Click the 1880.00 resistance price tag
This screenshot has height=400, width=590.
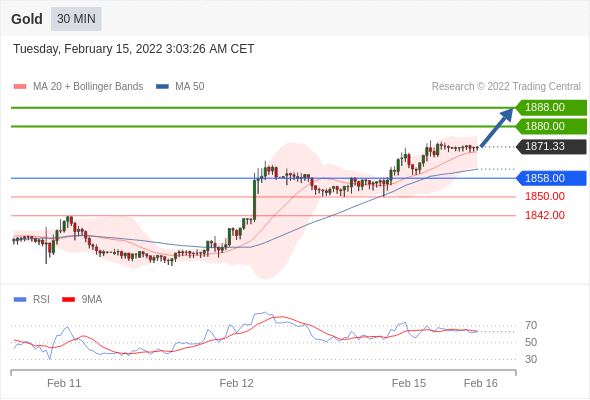pyautogui.click(x=551, y=126)
